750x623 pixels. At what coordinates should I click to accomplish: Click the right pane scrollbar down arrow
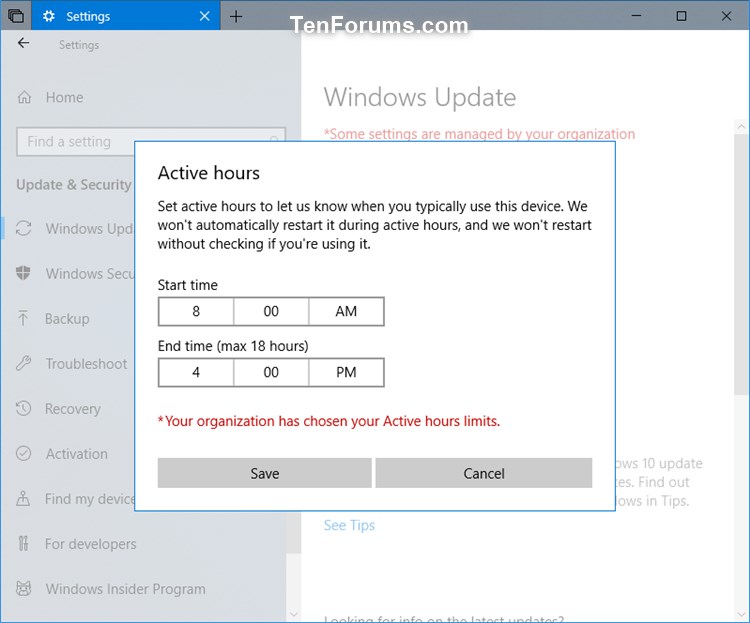click(741, 614)
